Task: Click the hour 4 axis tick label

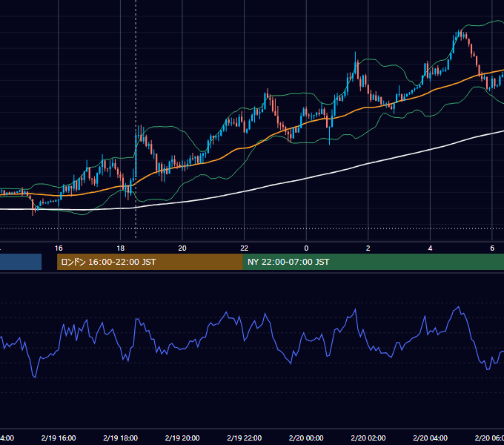Action: 430,248
